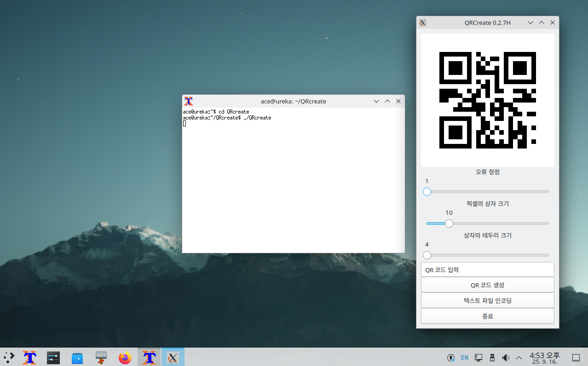Click the 오류 정정 slider track
Image resolution: width=588 pixels, height=366 pixels.
click(488, 192)
